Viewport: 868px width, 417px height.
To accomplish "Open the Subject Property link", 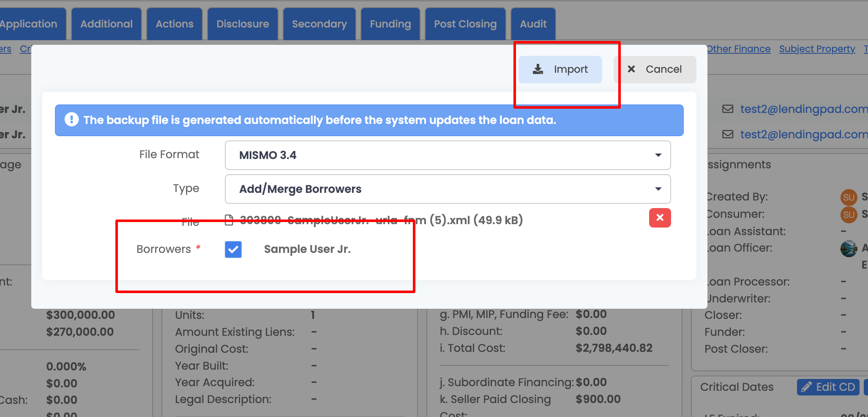I will point(817,49).
